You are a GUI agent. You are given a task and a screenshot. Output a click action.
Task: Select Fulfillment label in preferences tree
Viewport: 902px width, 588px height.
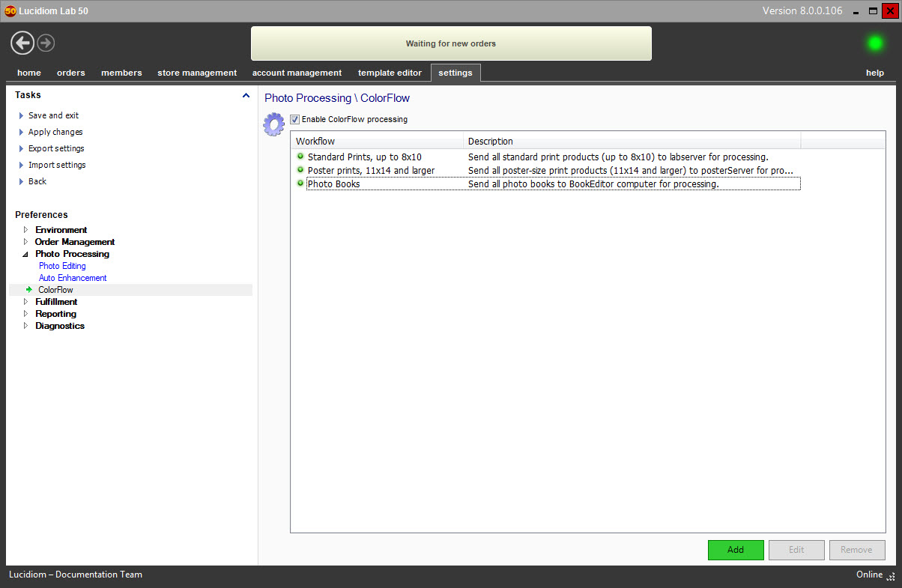tap(56, 302)
